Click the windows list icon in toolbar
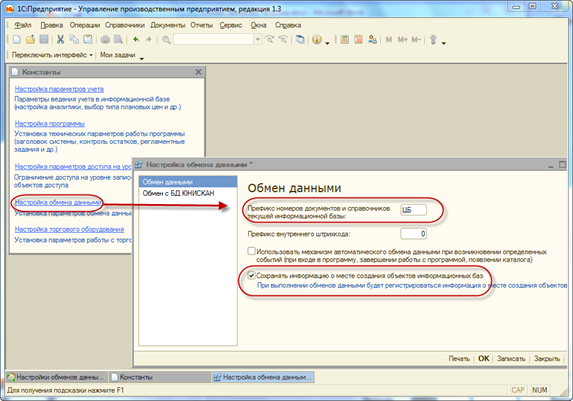 300,39
